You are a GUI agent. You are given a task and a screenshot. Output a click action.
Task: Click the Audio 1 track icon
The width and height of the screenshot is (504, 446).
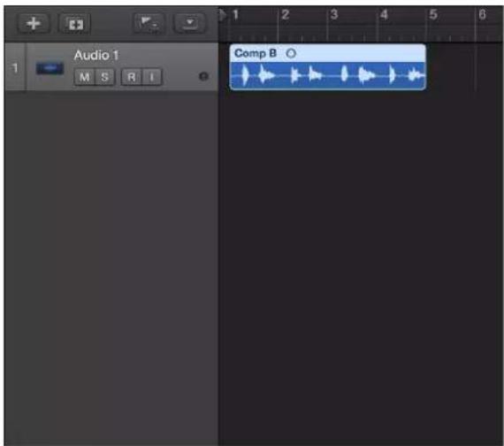point(50,68)
